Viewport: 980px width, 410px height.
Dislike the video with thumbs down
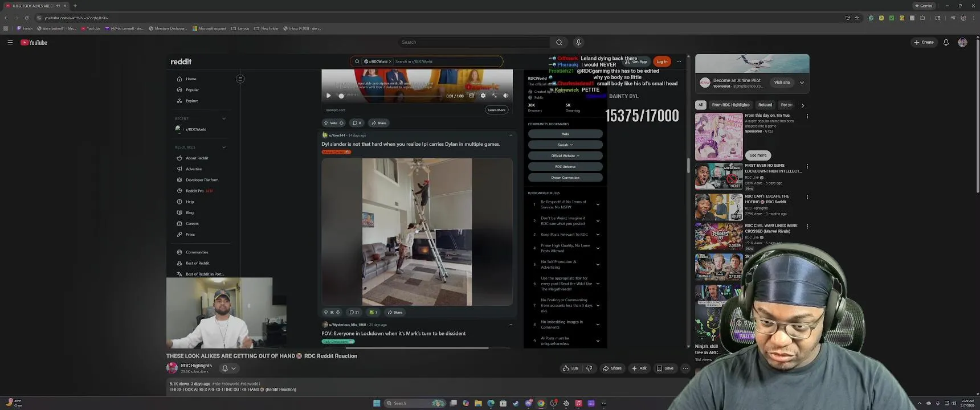point(589,368)
